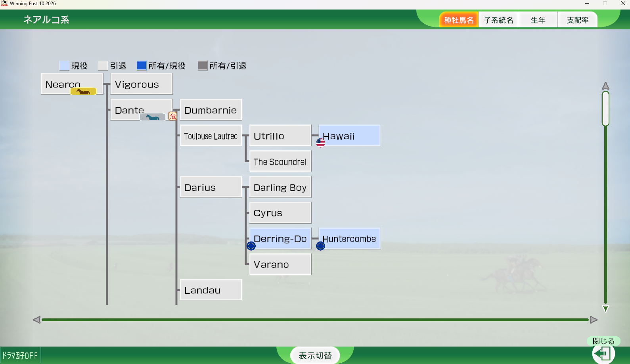Click the horizontal scrollbar right arrow
The width and height of the screenshot is (630, 364).
point(594,320)
